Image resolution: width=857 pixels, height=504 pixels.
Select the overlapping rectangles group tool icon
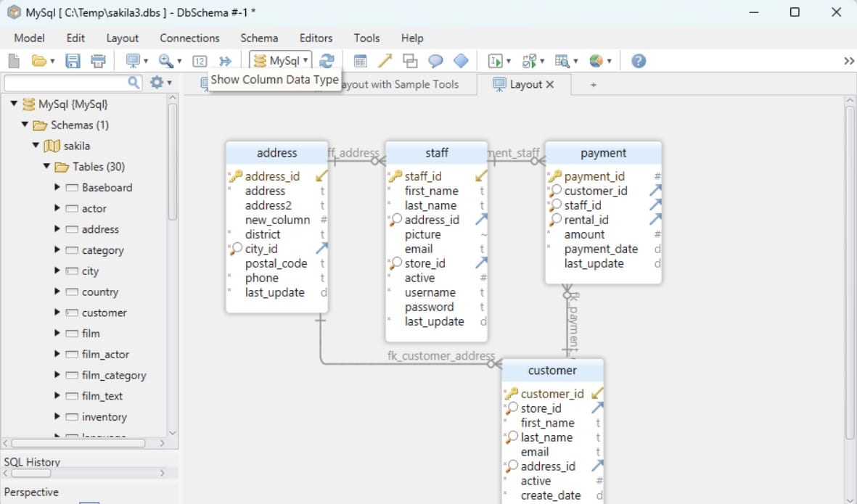coord(410,61)
